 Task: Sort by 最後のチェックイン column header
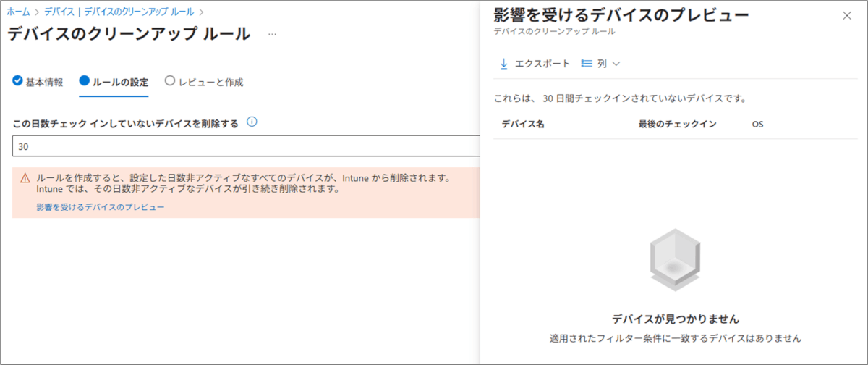coord(677,124)
